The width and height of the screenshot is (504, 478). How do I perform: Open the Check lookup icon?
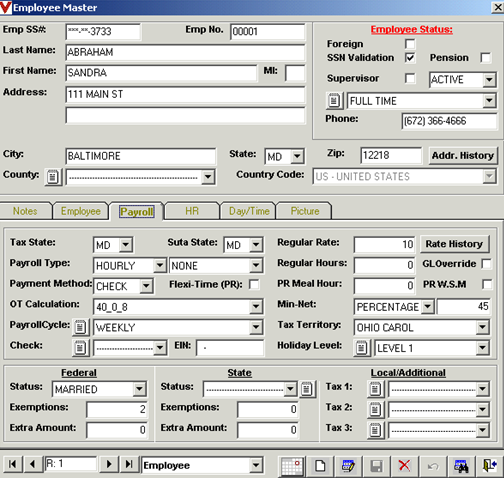tap(80, 348)
